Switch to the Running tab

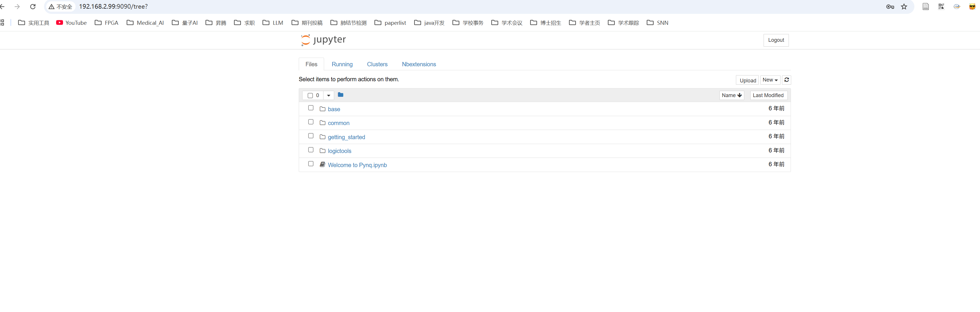pos(342,64)
